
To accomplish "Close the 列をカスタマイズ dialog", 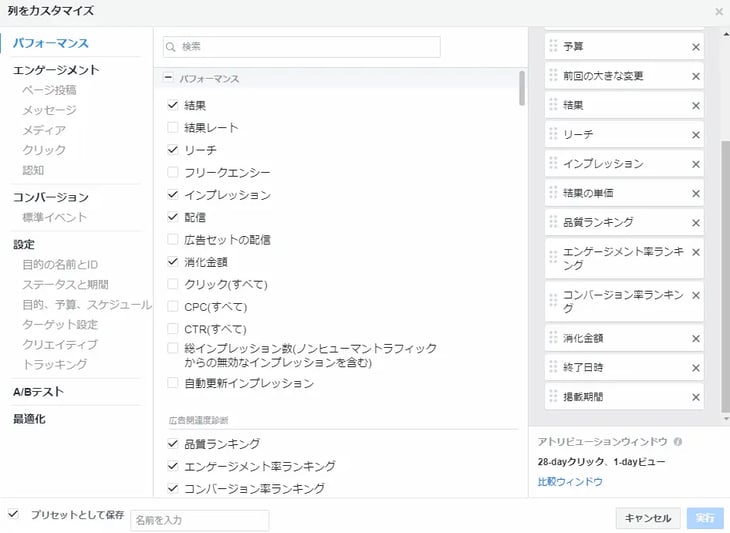I will pyautogui.click(x=719, y=12).
